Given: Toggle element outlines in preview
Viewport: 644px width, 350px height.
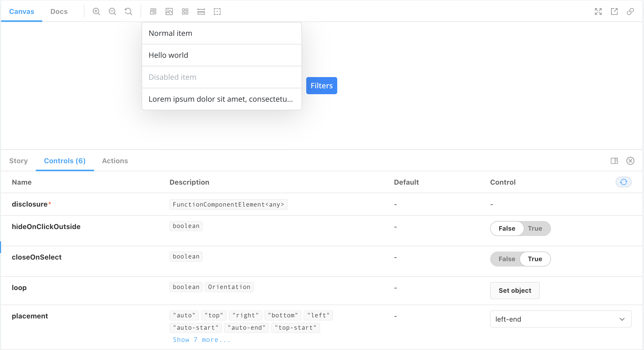Looking at the screenshot, I should (217, 12).
